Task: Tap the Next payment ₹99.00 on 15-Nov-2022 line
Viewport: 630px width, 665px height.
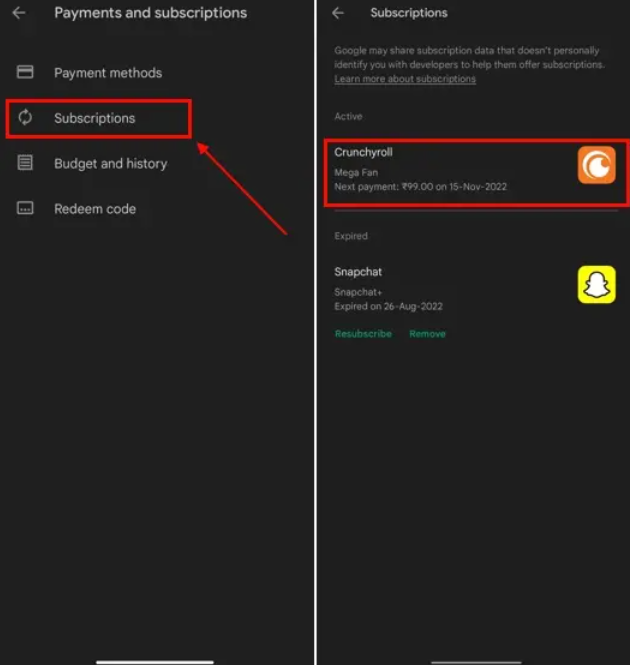Action: pos(420,187)
